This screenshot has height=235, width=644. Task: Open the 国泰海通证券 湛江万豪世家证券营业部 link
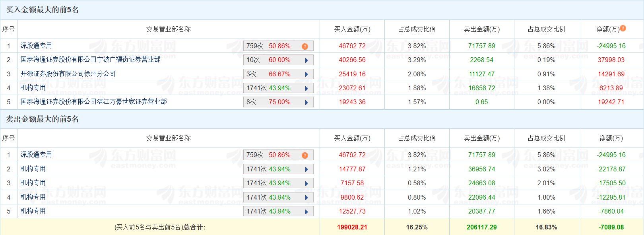pos(93,102)
